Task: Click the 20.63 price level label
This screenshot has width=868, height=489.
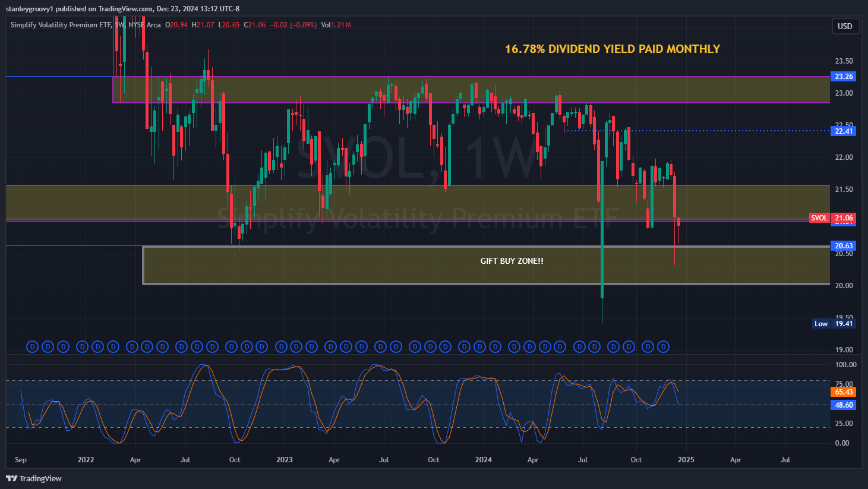Action: click(844, 246)
